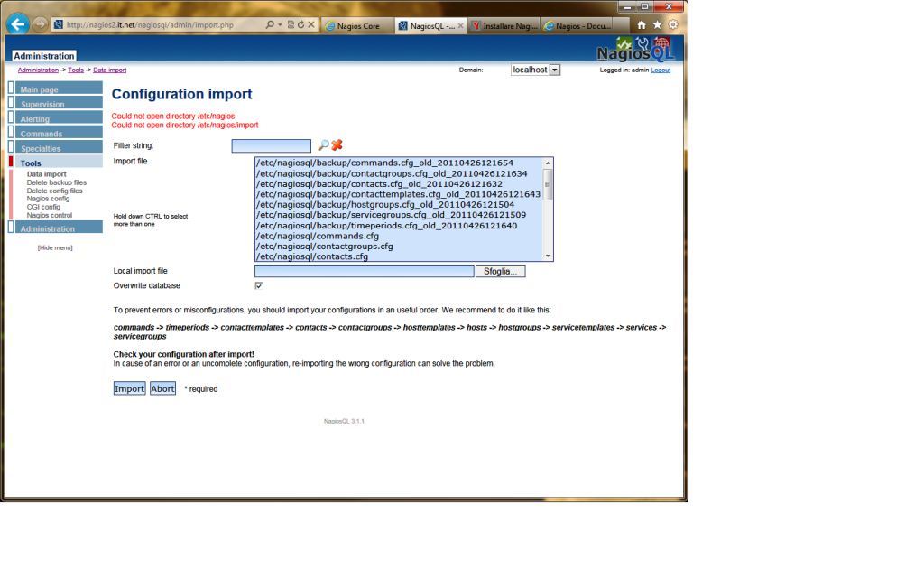Select /etc/nagiosql/contactgroups.cfg in list
This screenshot has height=578, width=924.
[324, 246]
